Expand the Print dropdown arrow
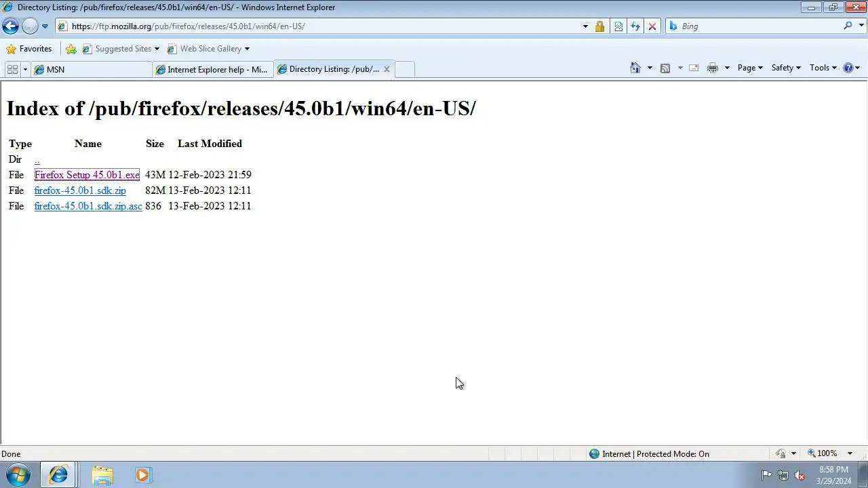Image resolution: width=868 pixels, height=488 pixels. (727, 68)
